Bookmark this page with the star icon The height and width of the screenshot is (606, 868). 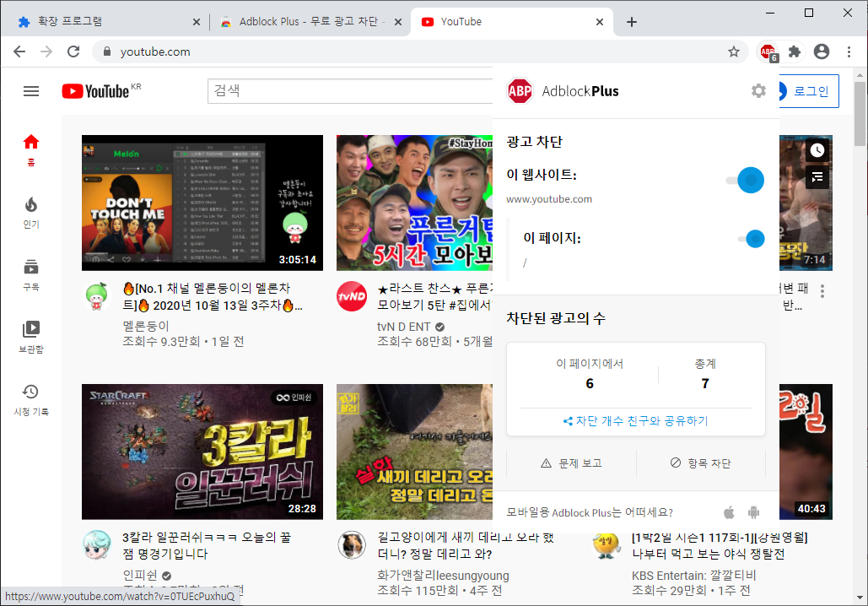[734, 52]
